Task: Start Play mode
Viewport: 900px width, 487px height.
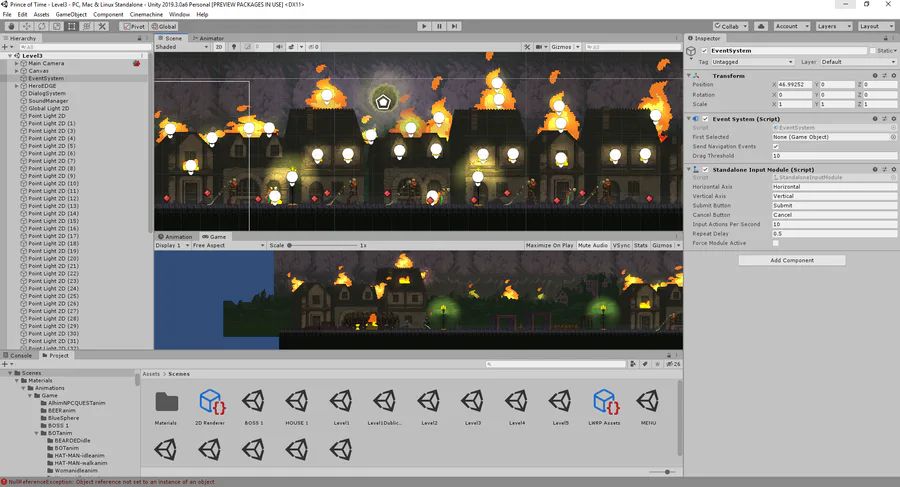Action: (424, 26)
